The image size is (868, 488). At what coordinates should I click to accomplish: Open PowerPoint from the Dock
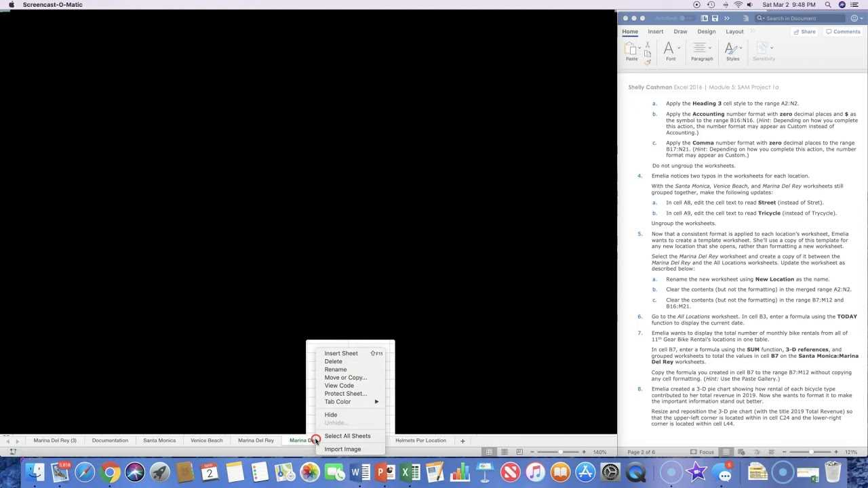(384, 472)
